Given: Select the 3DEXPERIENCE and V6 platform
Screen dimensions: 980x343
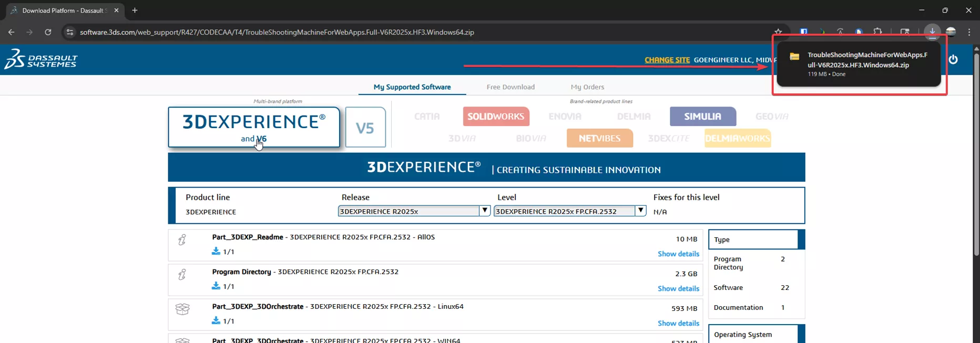Looking at the screenshot, I should click(254, 127).
